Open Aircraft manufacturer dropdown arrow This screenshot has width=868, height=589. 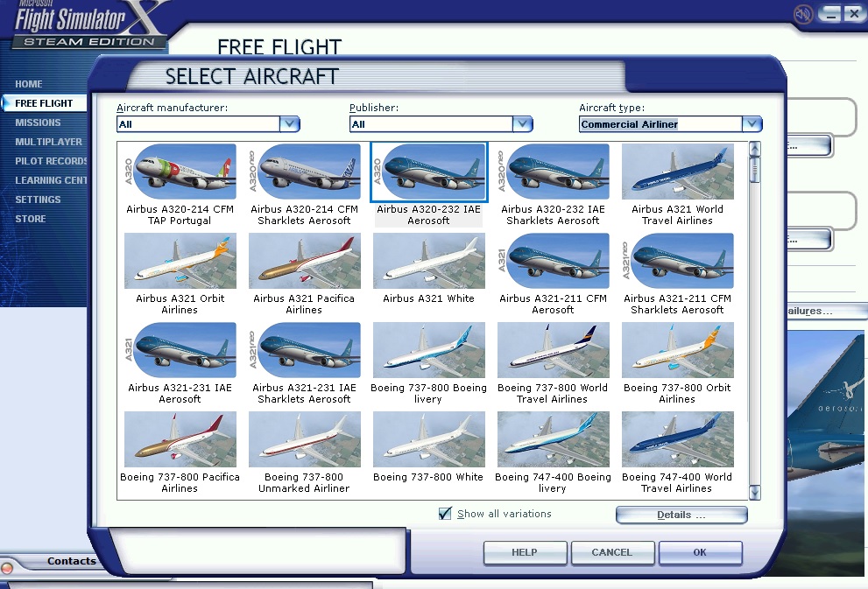click(x=290, y=124)
